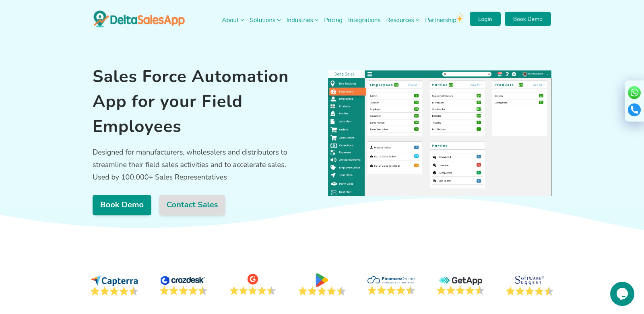Open the SoftwareSuggest rating badge
Image resolution: width=644 pixels, height=314 pixels.
click(x=530, y=285)
